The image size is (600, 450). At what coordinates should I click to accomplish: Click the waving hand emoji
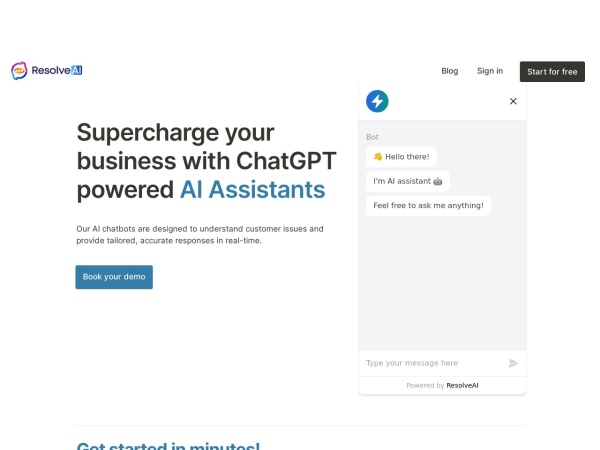(378, 157)
